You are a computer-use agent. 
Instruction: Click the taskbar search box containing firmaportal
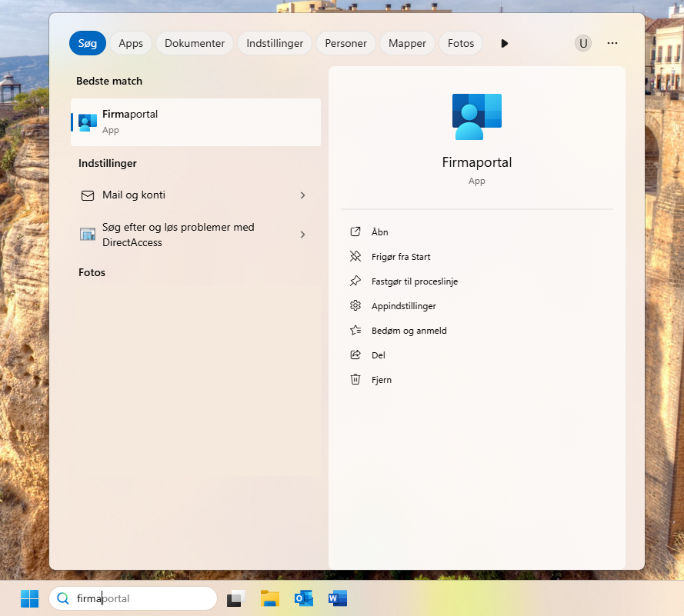pos(133,598)
